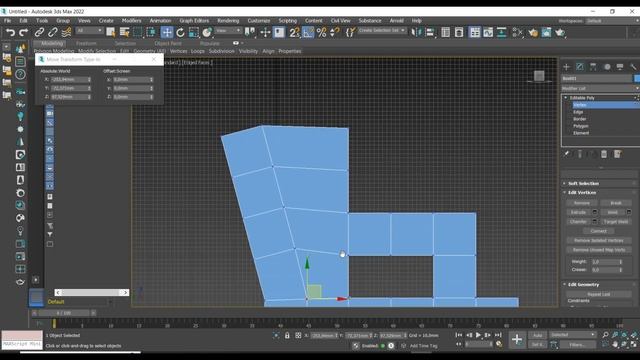This screenshot has width=640, height=360.
Task: Toggle the Window/Crossing selection icon
Action: pos(151,32)
